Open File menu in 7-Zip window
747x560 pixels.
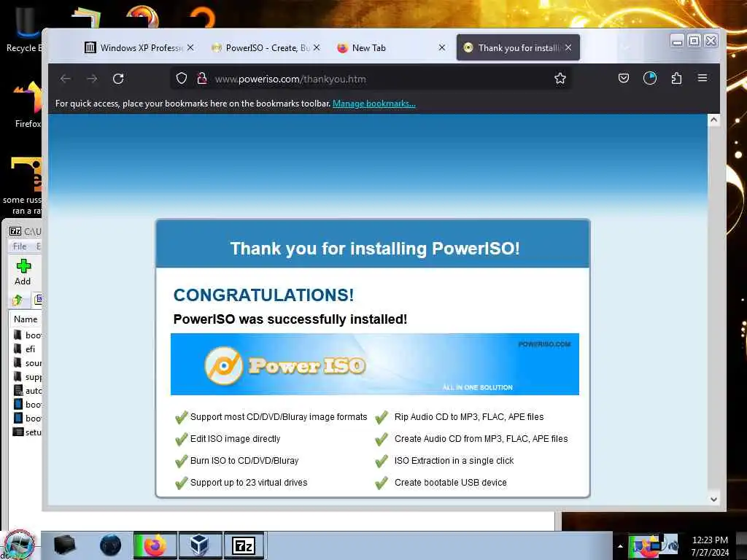click(20, 246)
